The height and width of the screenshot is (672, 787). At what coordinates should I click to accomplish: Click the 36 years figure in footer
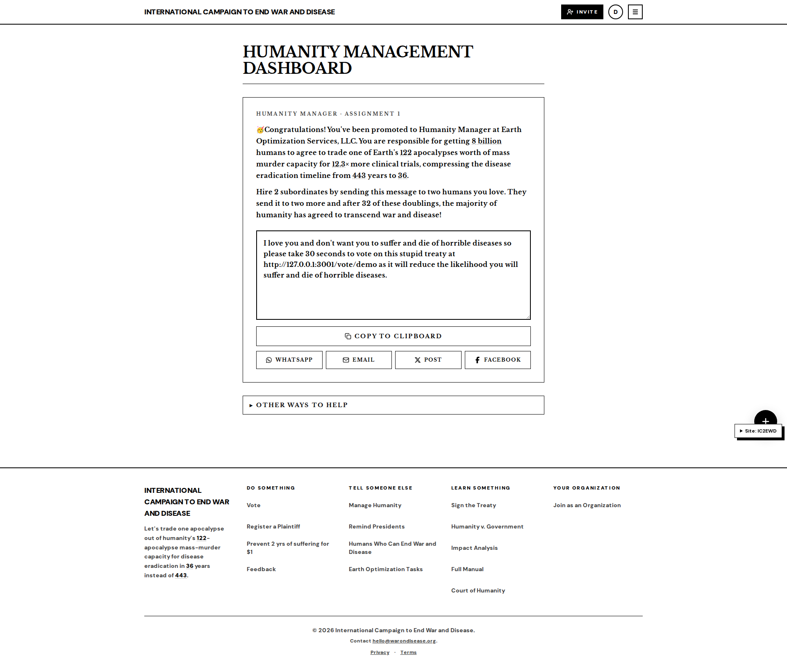(x=189, y=566)
